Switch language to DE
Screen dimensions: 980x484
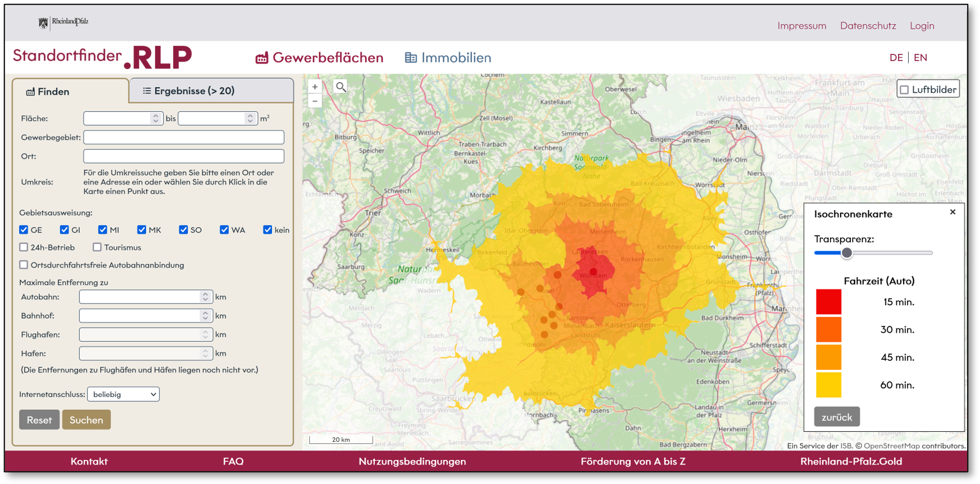(896, 57)
